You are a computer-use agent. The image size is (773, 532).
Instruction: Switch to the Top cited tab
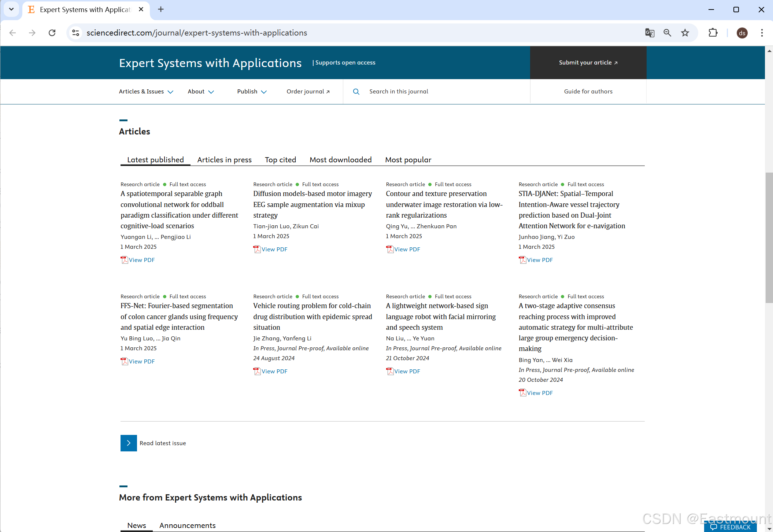point(280,160)
